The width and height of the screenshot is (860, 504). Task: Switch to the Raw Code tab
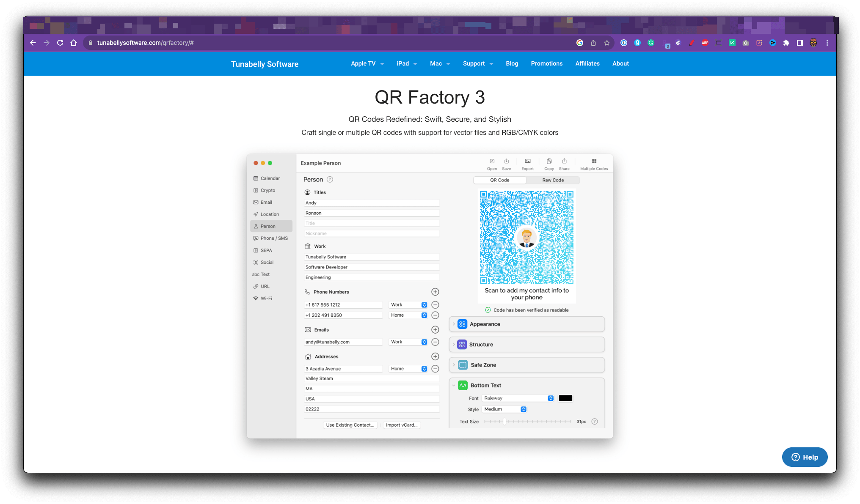(553, 180)
